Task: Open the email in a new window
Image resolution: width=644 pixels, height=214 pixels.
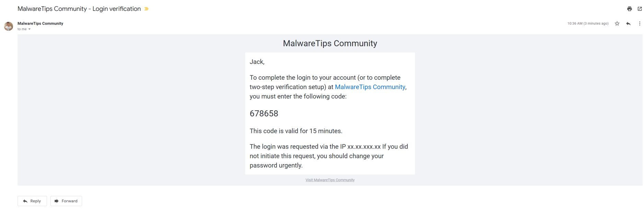Action: (640, 9)
